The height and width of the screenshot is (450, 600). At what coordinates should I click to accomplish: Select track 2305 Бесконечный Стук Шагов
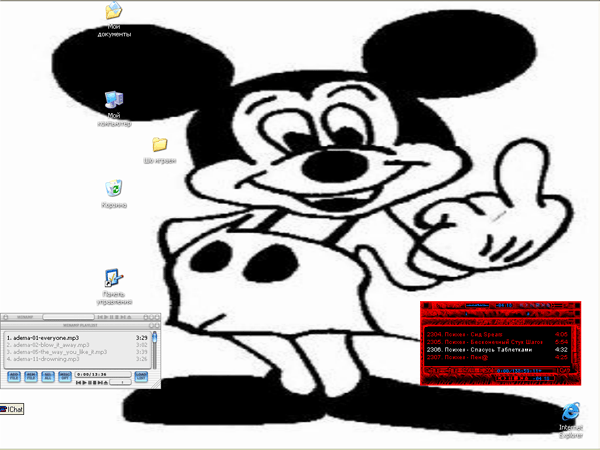497,342
